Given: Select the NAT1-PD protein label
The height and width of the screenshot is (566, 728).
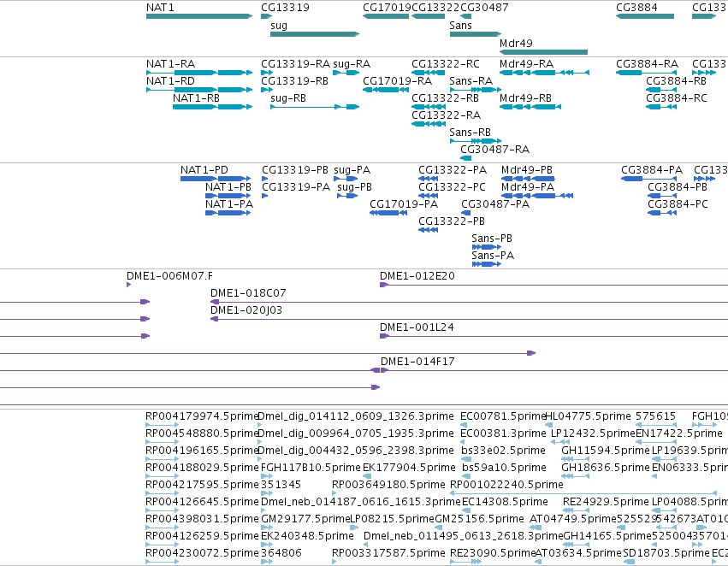Looking at the screenshot, I should click(204, 170).
